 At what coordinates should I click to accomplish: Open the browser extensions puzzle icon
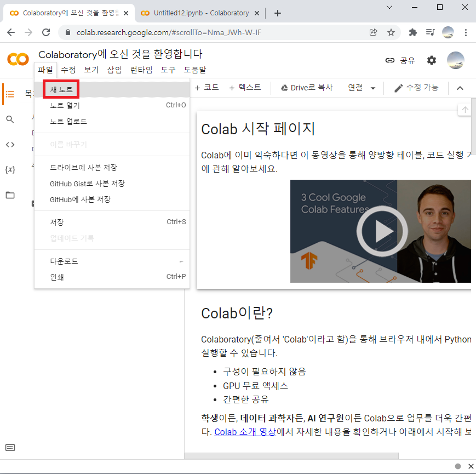pos(412,32)
